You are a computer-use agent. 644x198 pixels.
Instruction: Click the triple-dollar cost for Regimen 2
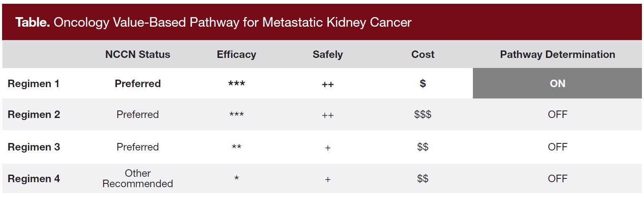click(x=423, y=115)
